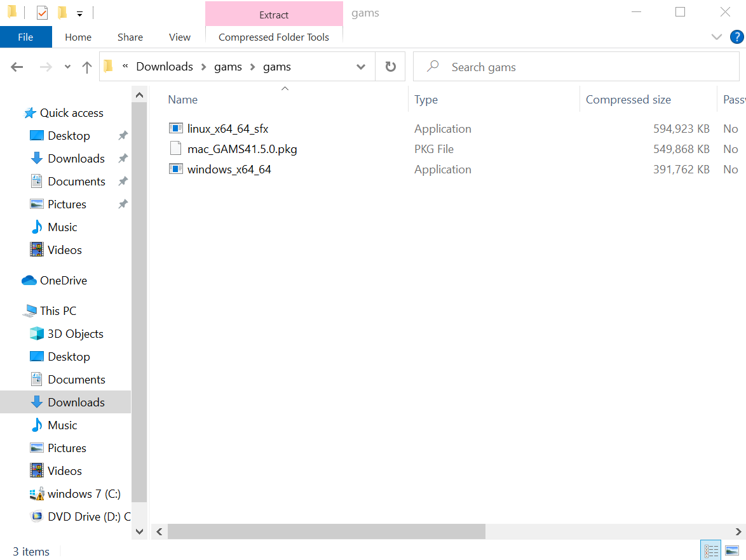Open the File menu
The width and height of the screenshot is (746, 560).
click(x=25, y=37)
